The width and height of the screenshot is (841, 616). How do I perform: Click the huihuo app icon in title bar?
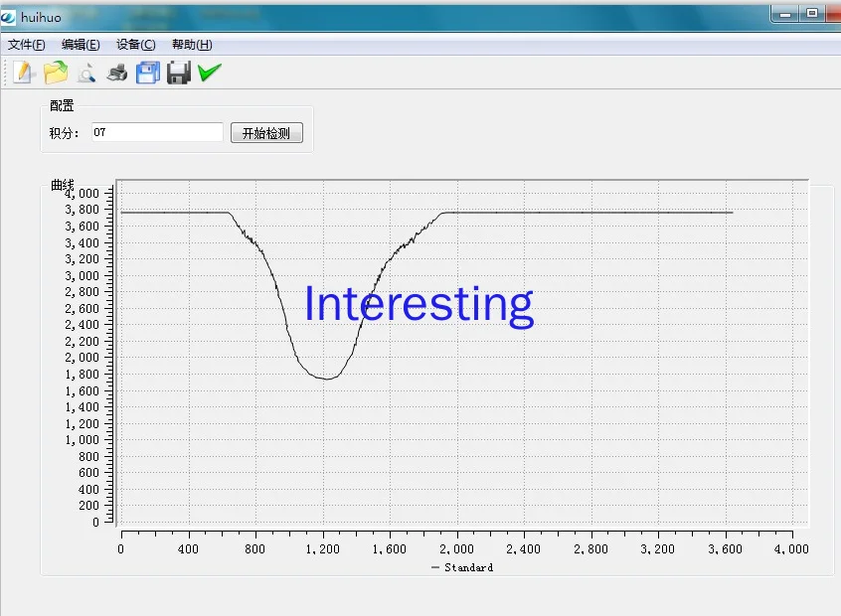tap(9, 17)
